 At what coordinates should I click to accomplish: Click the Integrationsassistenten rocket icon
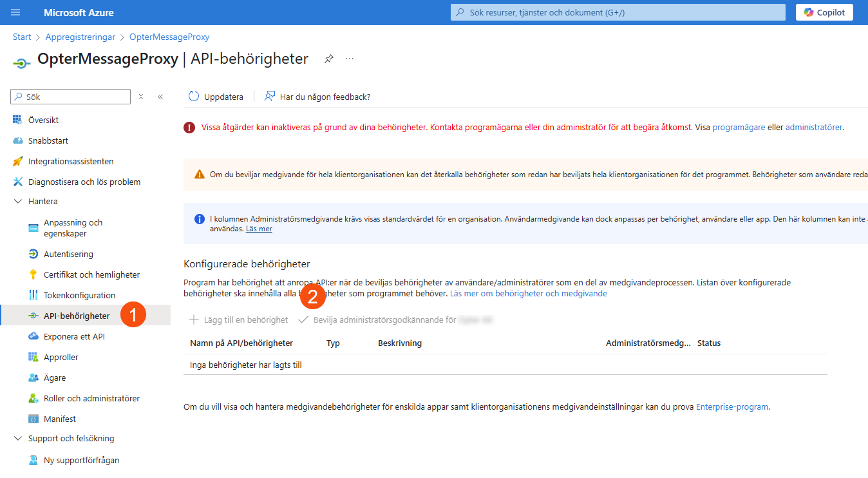(x=17, y=161)
